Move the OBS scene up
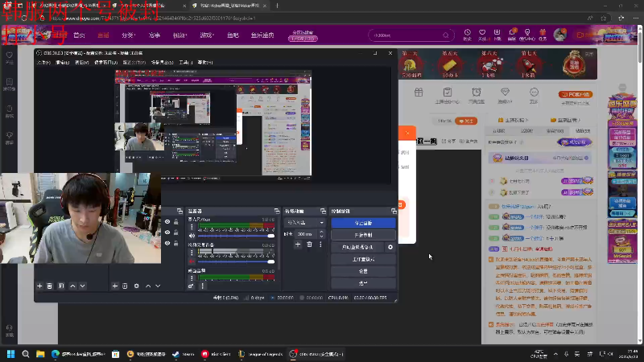 [x=72, y=286]
